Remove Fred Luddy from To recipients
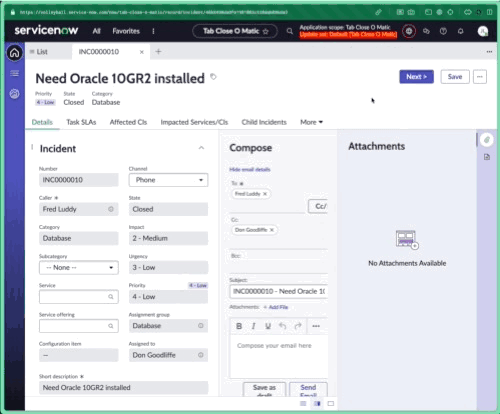Screen dimensions: 500x414 pos(265,194)
